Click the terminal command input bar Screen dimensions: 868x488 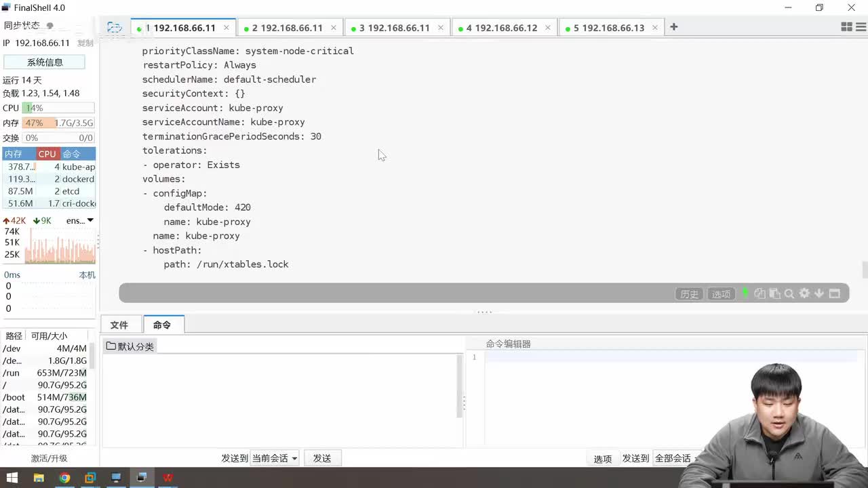397,293
